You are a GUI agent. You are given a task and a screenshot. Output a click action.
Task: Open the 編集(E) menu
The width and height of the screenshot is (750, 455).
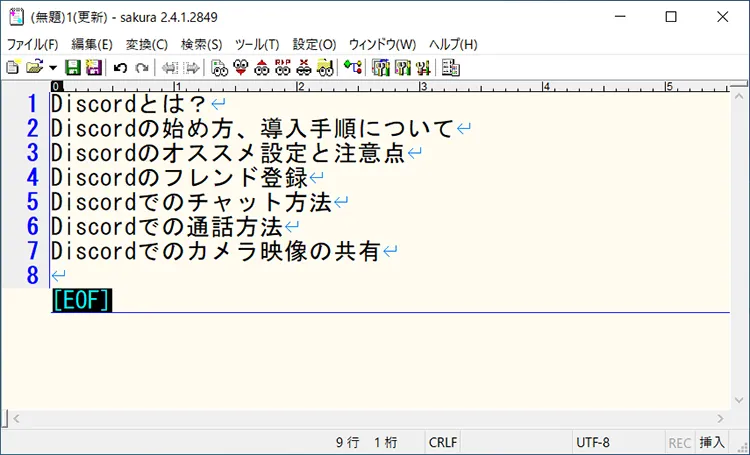(x=92, y=44)
